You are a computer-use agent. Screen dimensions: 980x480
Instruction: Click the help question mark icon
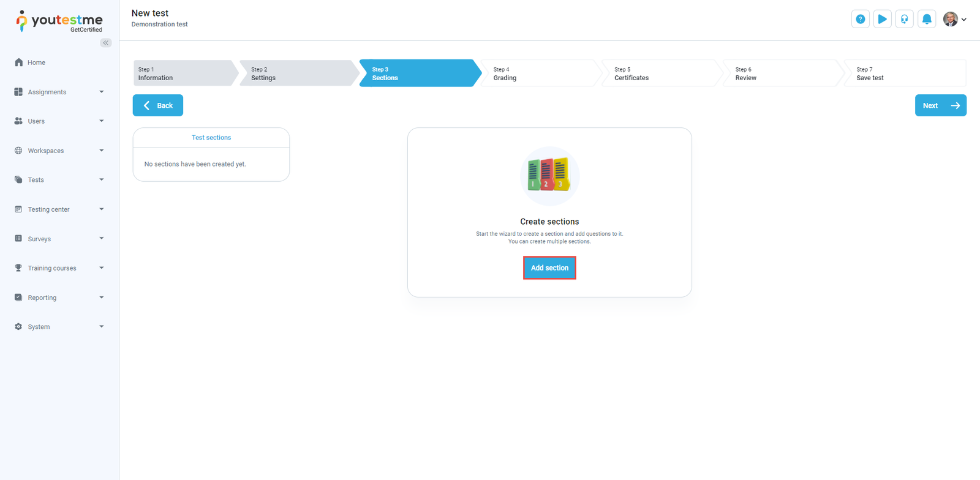(x=860, y=20)
